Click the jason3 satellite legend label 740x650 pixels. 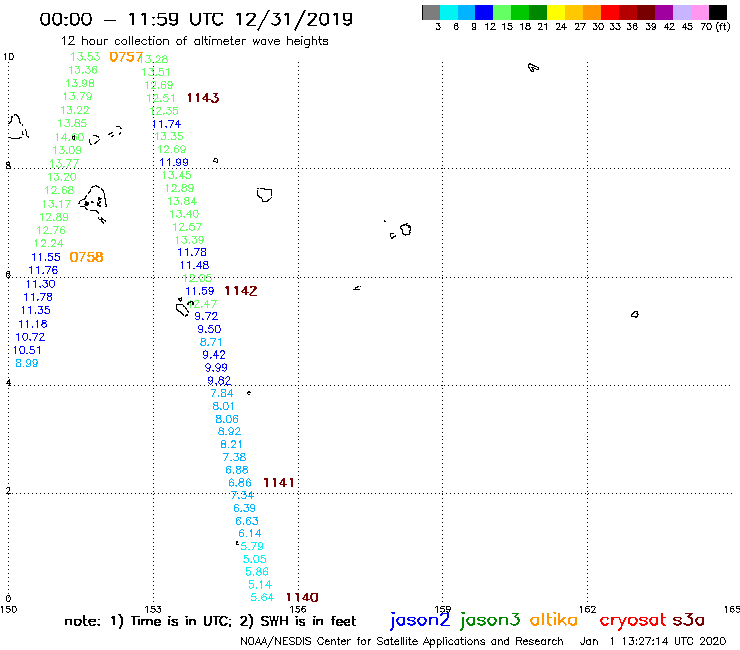coord(490,620)
